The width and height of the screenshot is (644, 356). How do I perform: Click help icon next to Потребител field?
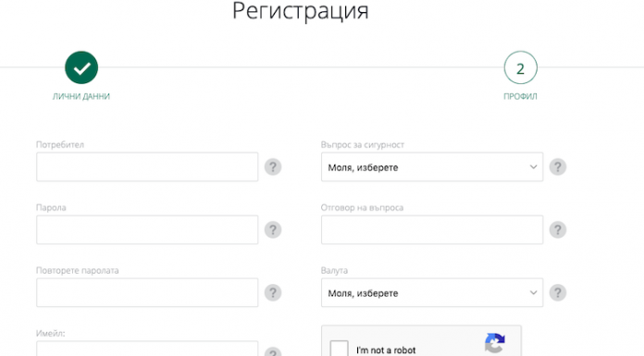(x=273, y=167)
